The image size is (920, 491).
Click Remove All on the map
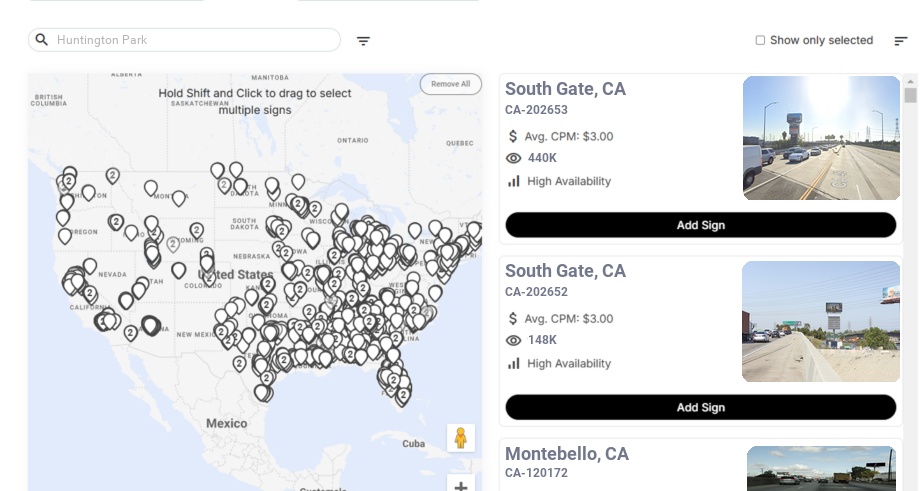(x=450, y=84)
